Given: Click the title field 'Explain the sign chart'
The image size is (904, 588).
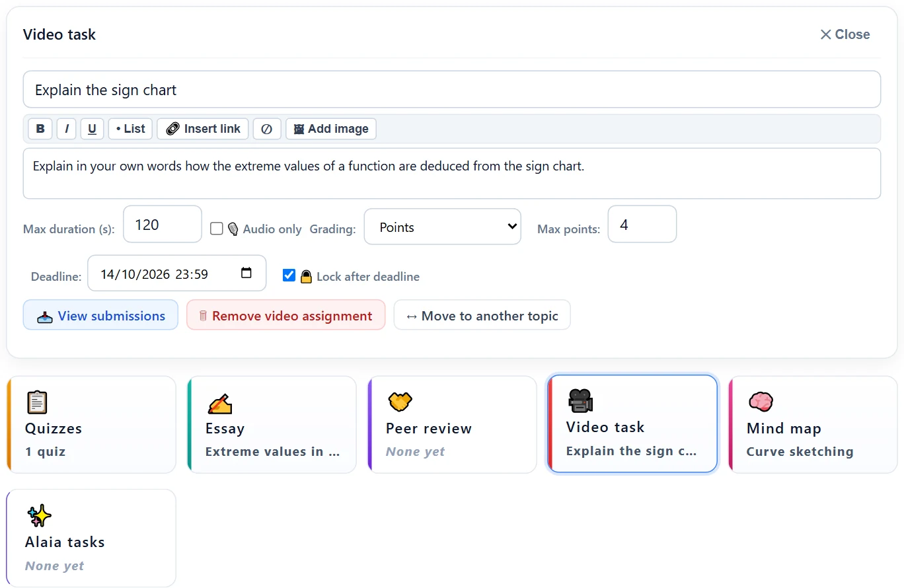Looking at the screenshot, I should click(452, 89).
